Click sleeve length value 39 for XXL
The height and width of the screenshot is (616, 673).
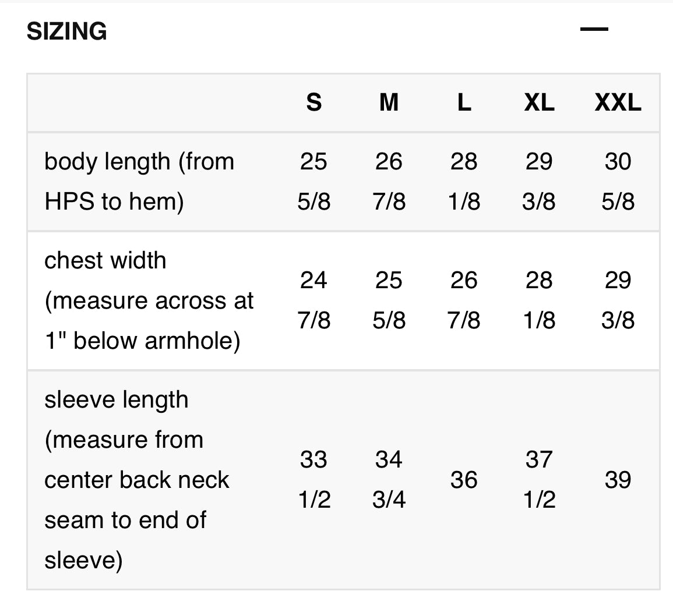(618, 480)
